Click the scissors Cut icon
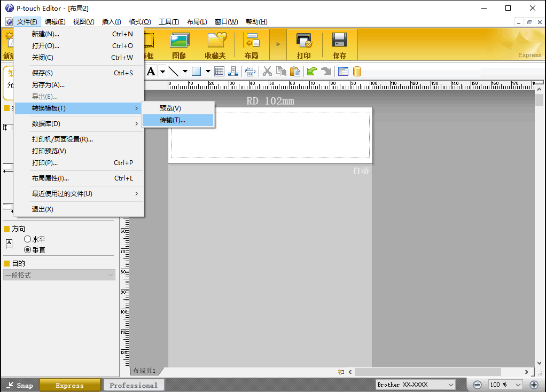 click(268, 72)
